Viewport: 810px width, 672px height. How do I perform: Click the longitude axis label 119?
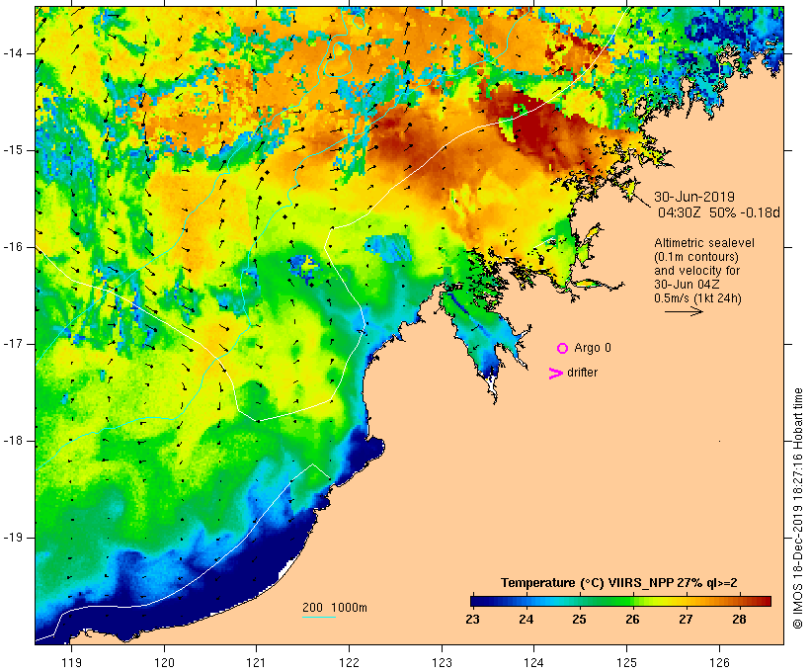[71, 662]
